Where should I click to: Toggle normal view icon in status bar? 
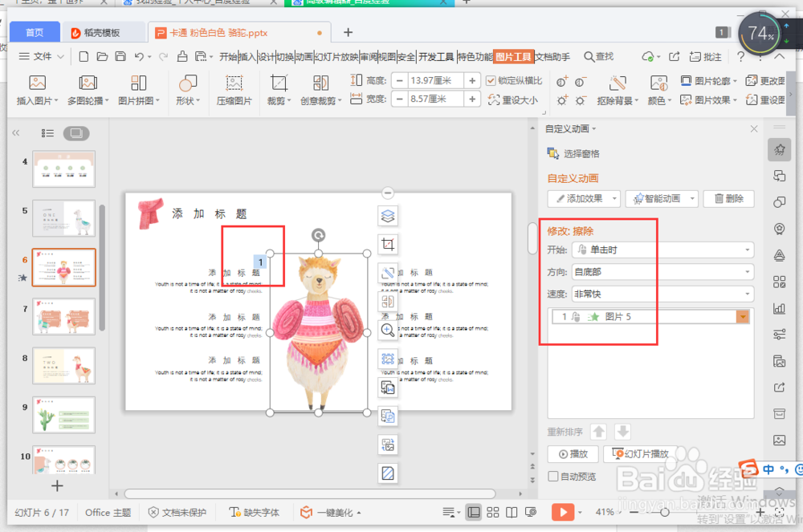click(474, 512)
